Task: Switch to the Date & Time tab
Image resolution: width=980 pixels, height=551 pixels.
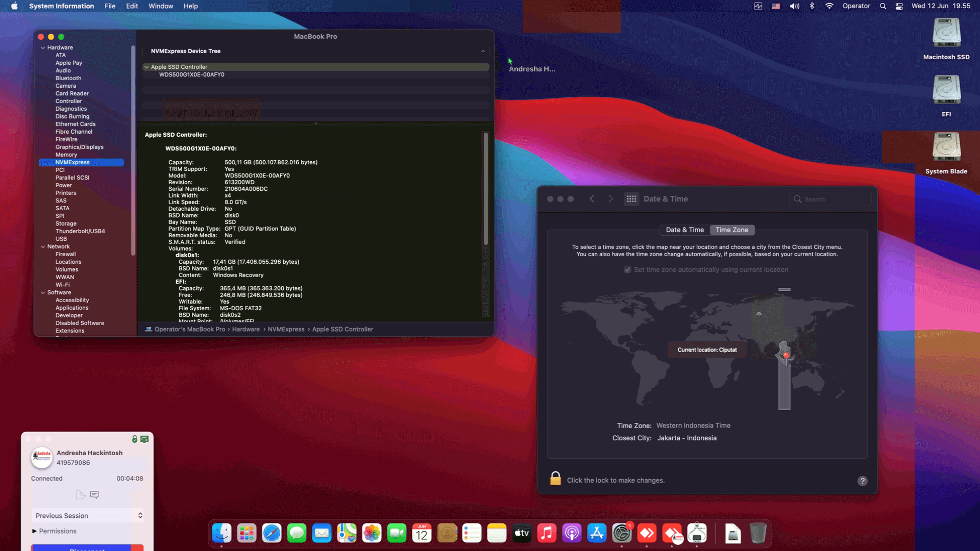Action: 684,230
